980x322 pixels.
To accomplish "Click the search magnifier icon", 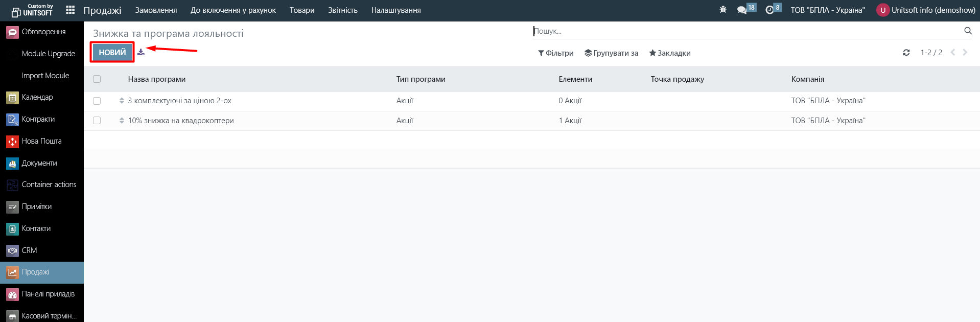I will [968, 31].
